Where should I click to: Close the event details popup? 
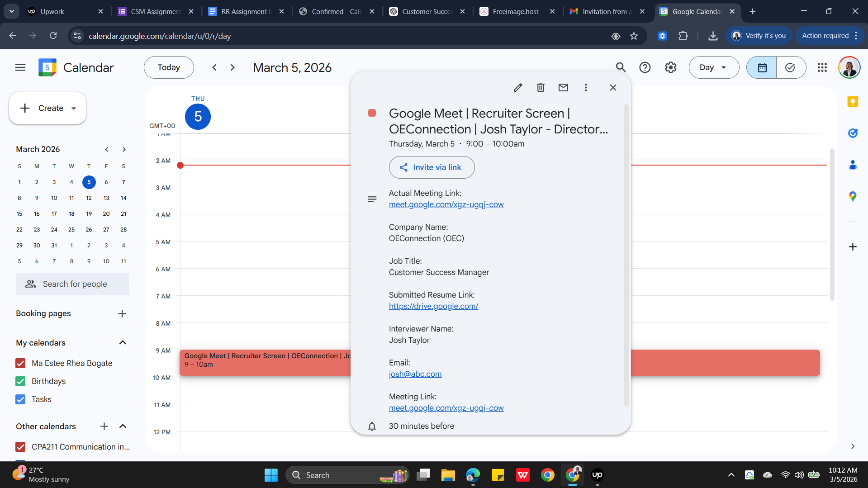coord(613,88)
